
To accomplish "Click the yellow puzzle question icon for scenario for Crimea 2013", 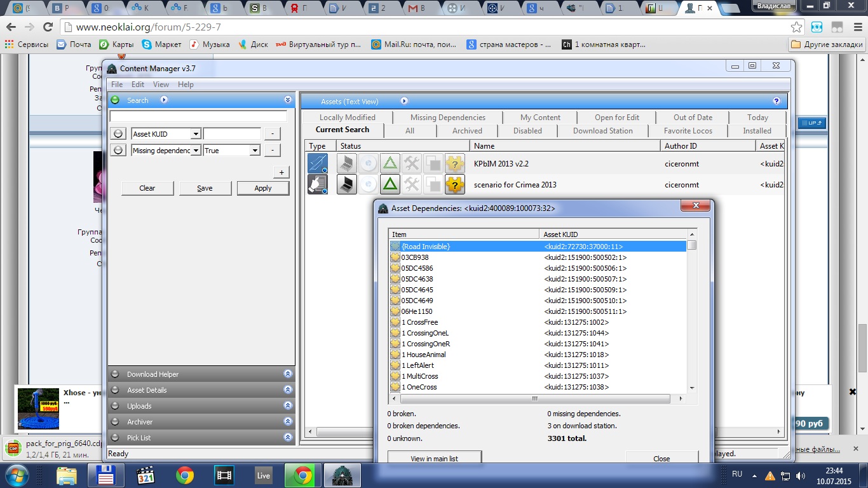I will (454, 185).
